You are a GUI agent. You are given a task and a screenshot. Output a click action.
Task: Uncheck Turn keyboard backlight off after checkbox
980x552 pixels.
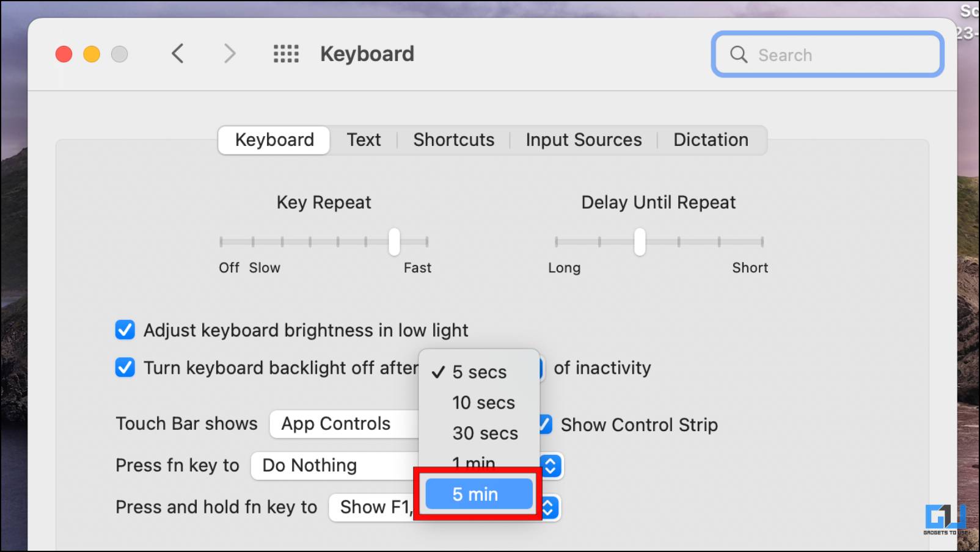pyautogui.click(x=125, y=368)
